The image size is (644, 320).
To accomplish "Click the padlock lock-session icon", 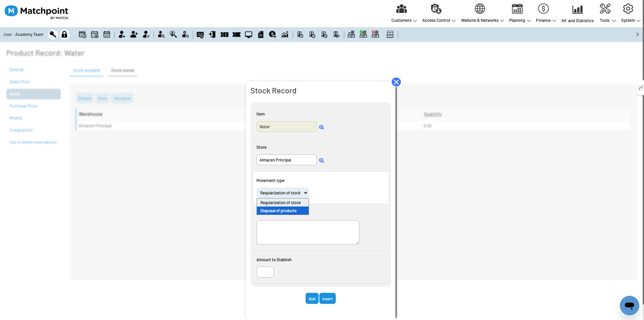I will [64, 35].
